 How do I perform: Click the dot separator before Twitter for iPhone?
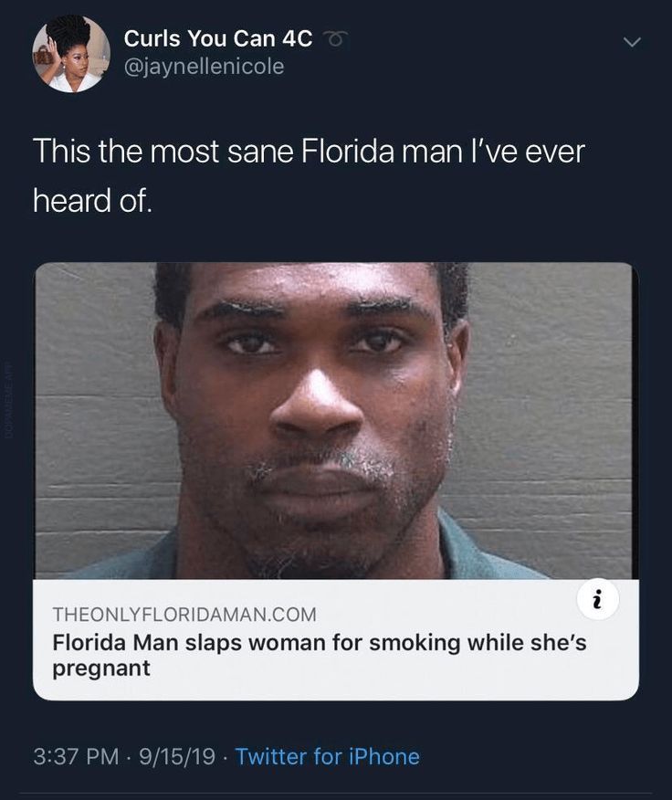225,757
